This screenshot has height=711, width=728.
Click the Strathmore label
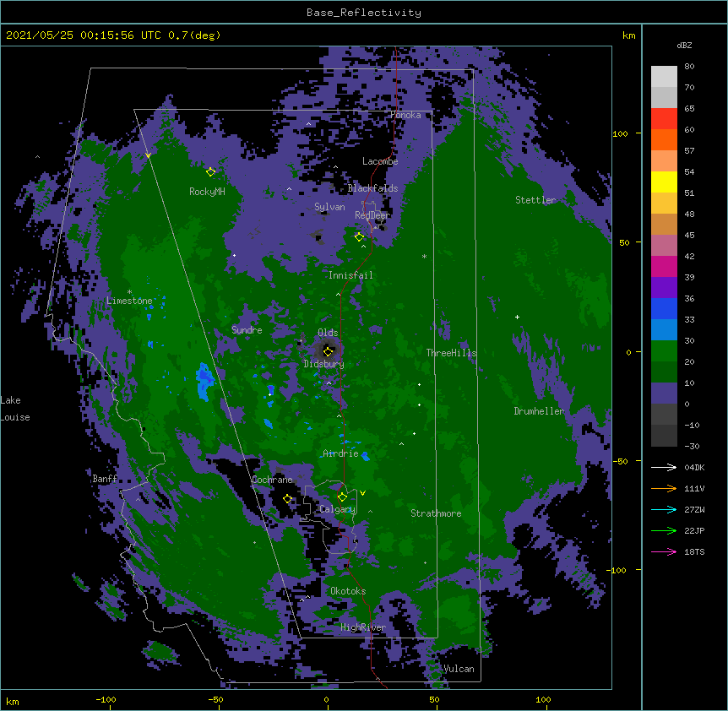[436, 513]
